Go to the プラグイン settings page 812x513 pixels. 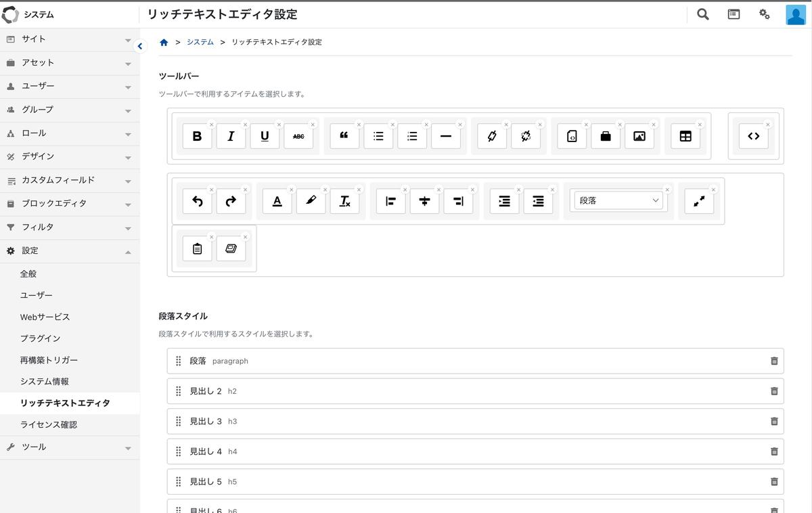40,338
